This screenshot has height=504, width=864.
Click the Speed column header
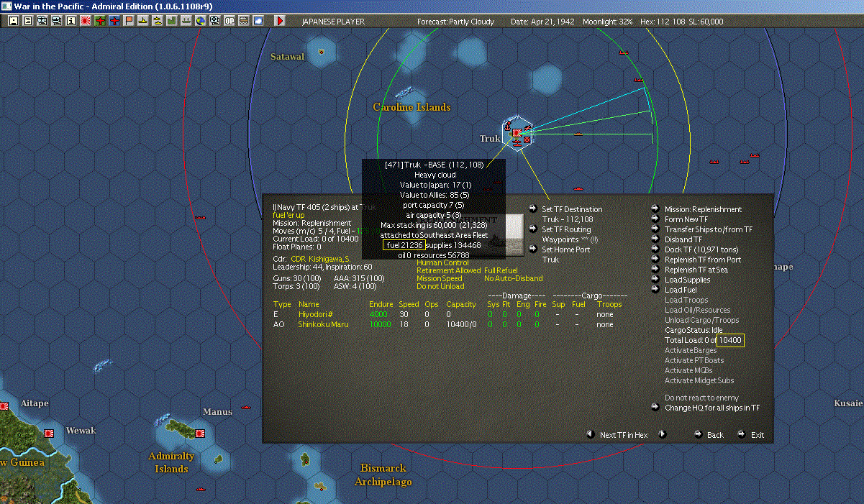click(409, 304)
